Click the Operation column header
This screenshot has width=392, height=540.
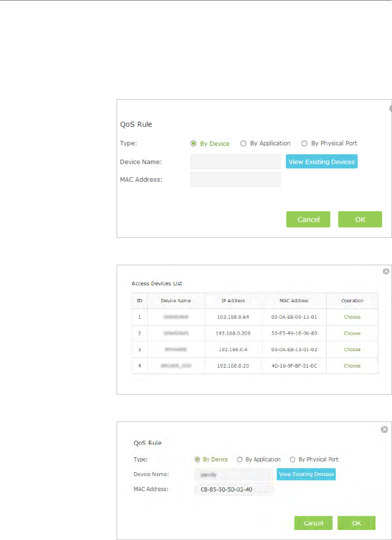352,301
